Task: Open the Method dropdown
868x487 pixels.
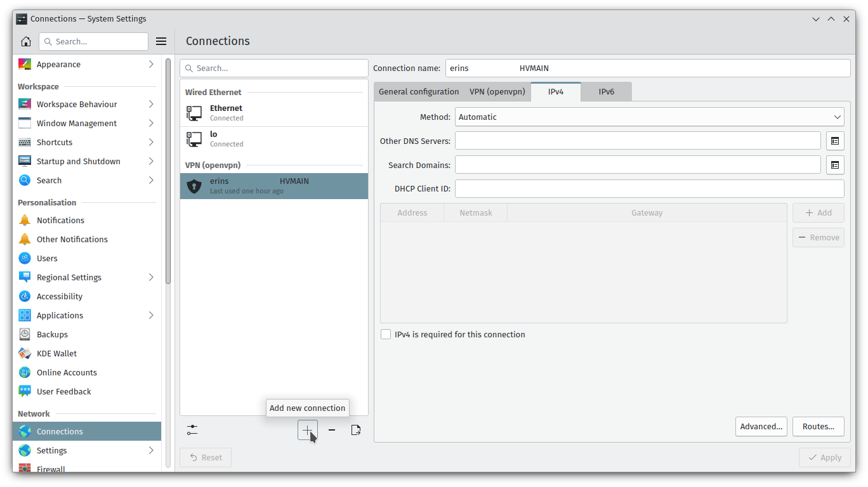Action: (x=649, y=117)
